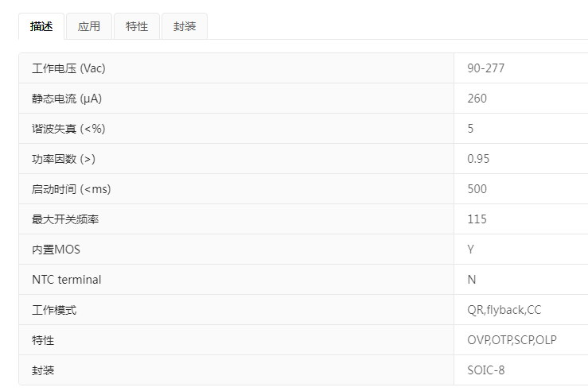Viewport: 588px width, 391px height.
Task: Click the 启动时间 (<ms) label
Action: pos(70,189)
